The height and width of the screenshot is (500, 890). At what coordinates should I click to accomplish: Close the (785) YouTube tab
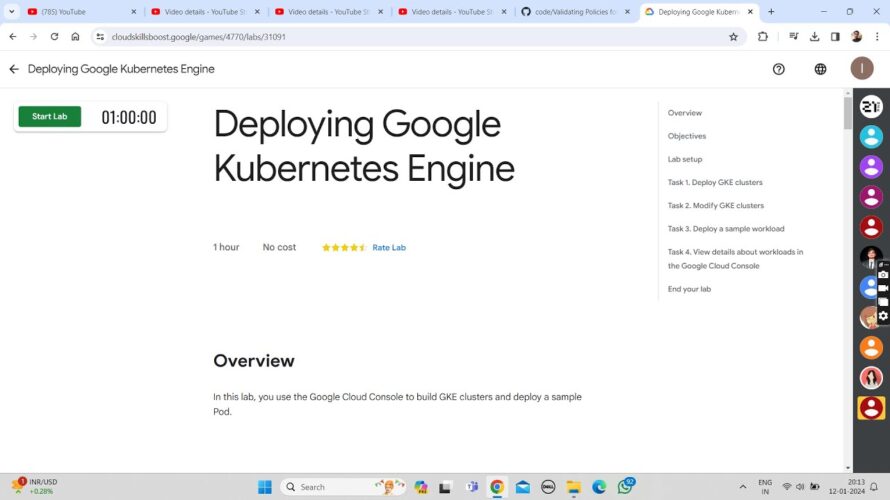click(133, 11)
